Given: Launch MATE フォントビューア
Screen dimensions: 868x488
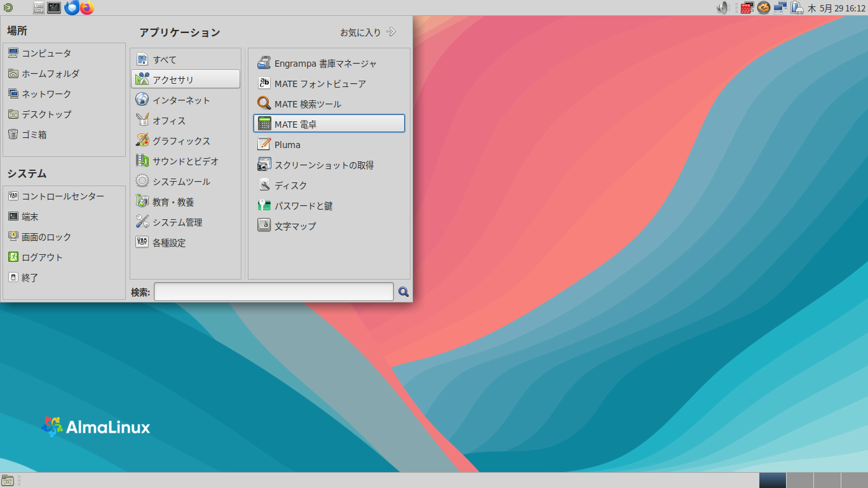Looking at the screenshot, I should [329, 84].
